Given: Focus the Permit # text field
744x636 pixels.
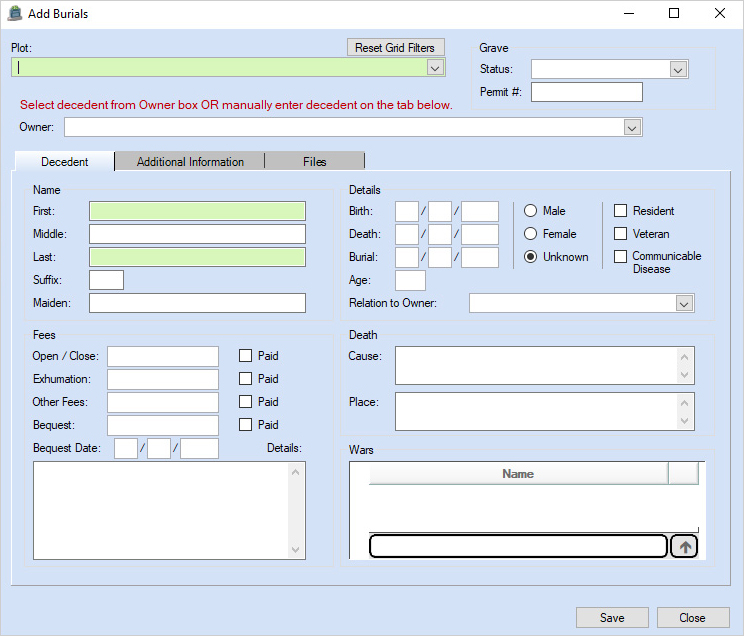Looking at the screenshot, I should click(586, 92).
